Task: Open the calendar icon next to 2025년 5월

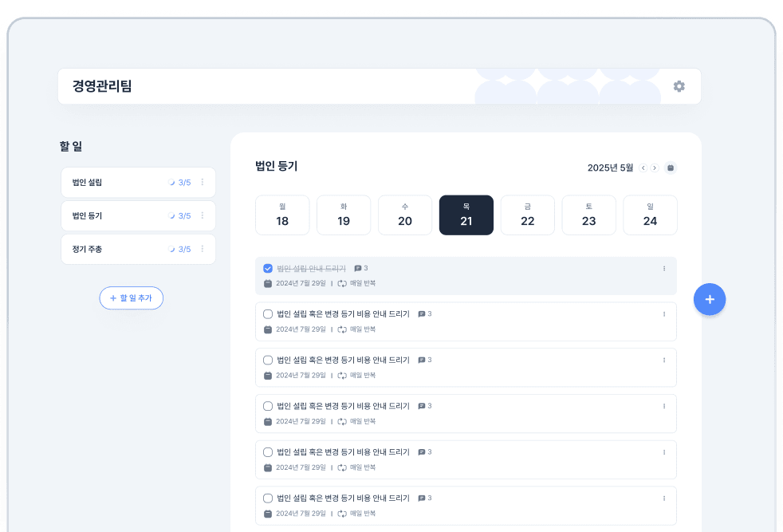Action: [x=670, y=167]
